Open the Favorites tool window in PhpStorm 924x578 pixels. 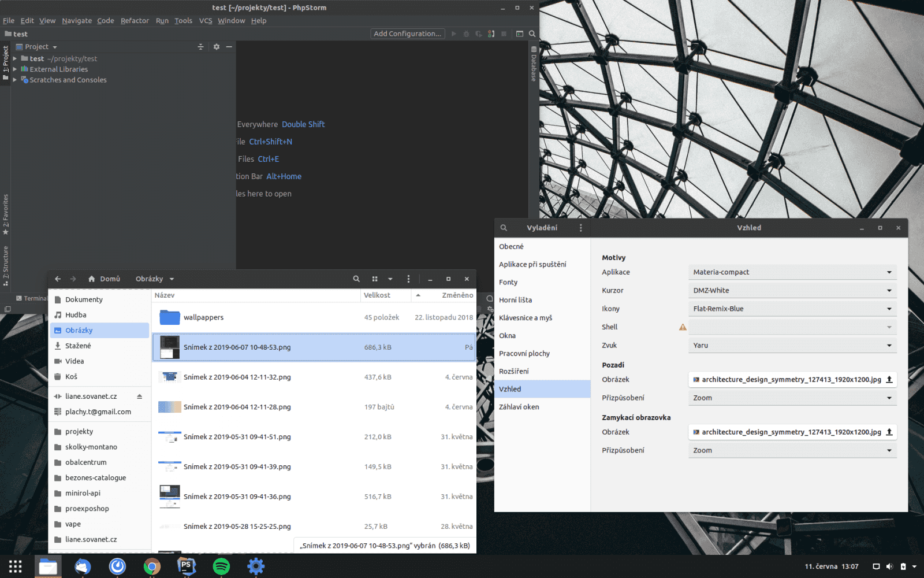(x=6, y=215)
